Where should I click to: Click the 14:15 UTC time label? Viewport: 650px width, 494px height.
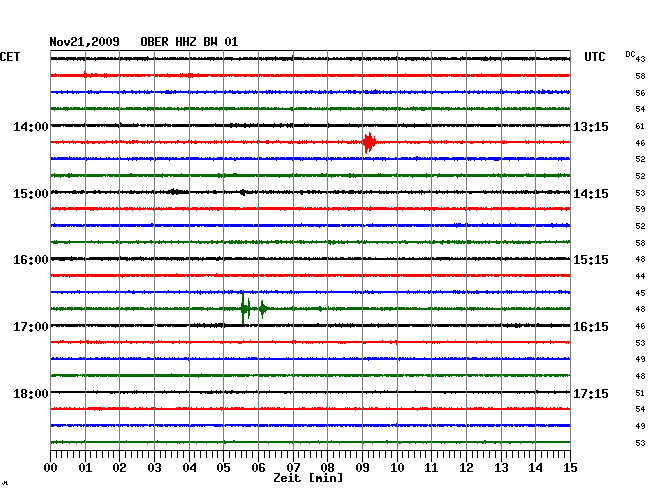click(591, 194)
